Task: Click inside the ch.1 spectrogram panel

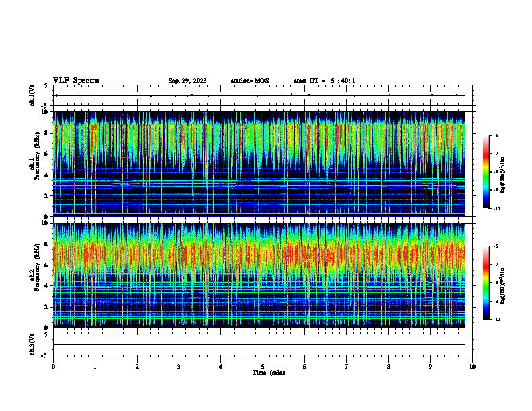Action: click(x=259, y=164)
